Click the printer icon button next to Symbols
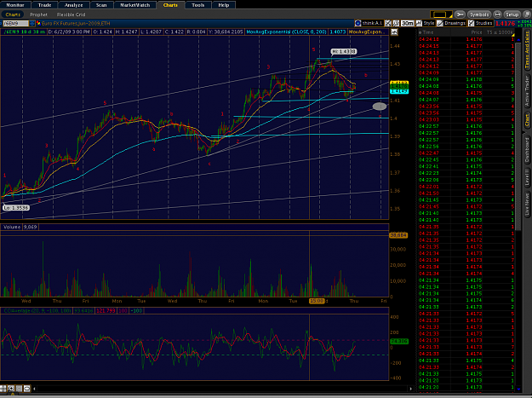Screen dimensions: 532x398 point(497,14)
